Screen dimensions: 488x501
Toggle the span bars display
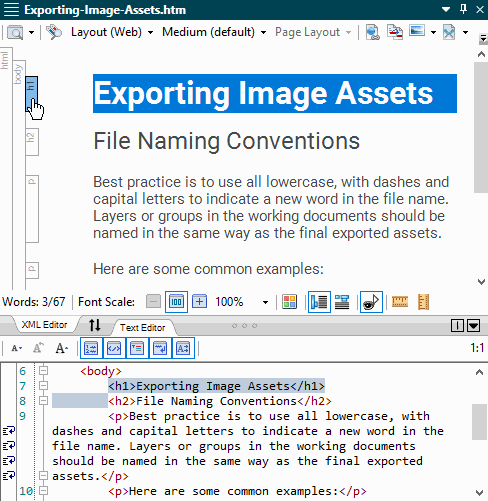(342, 302)
